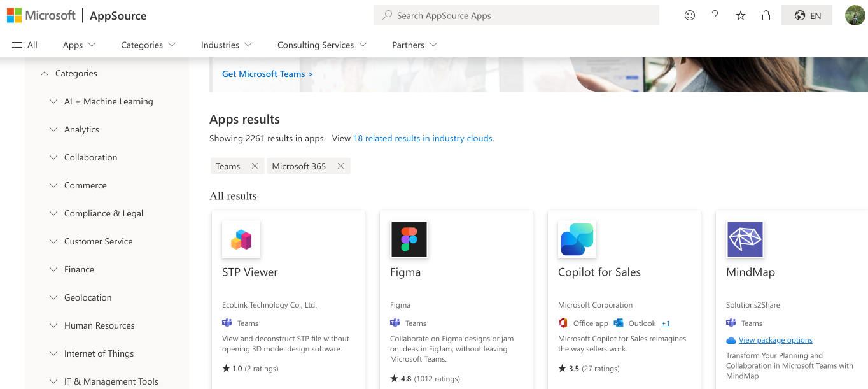Viewport: 868px width, 389px height.
Task: Collapse the Categories section
Action: tap(45, 74)
